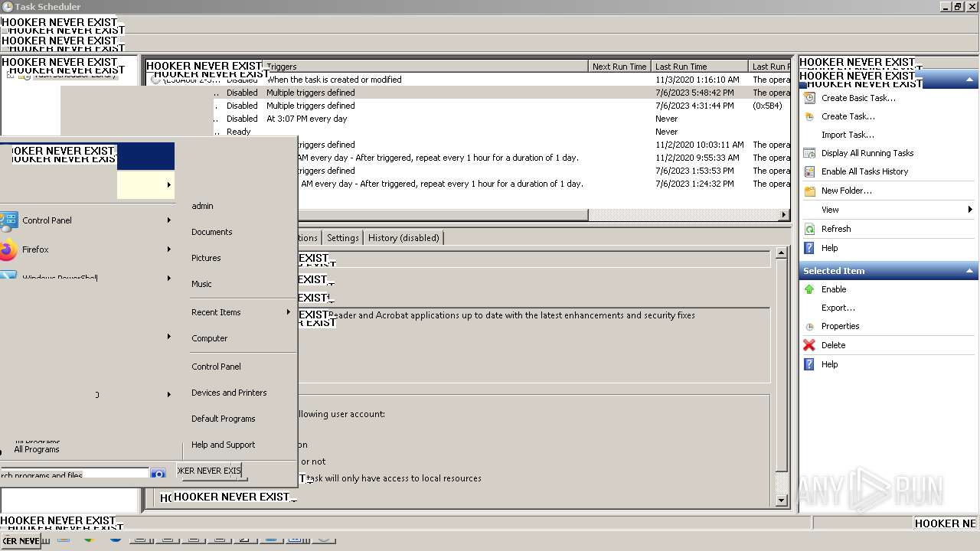Click the Help icon under Selected Item
980x551 pixels.
pos(809,364)
